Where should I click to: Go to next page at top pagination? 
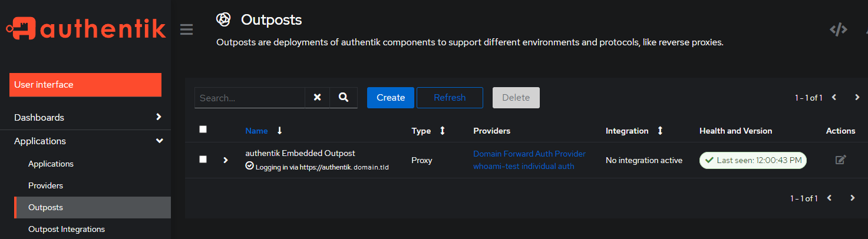point(857,97)
